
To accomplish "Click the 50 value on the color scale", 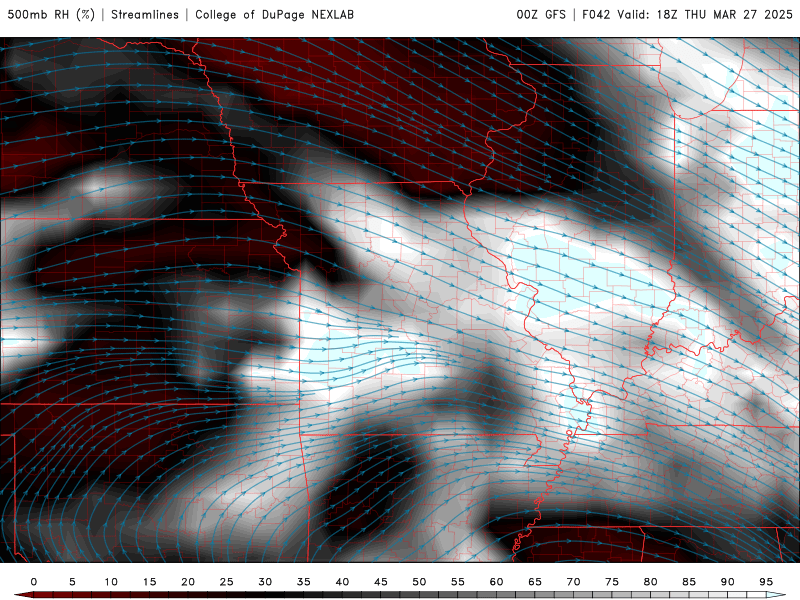I will pos(419,582).
